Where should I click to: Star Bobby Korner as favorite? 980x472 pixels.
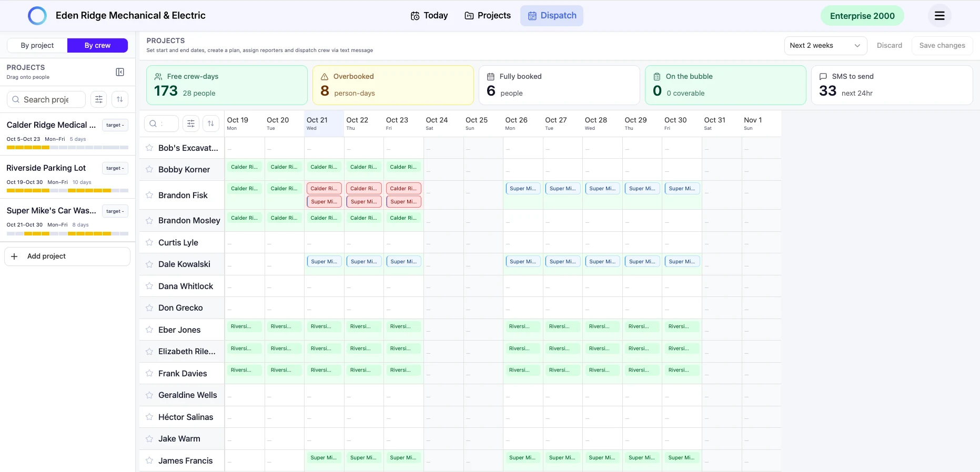point(149,170)
